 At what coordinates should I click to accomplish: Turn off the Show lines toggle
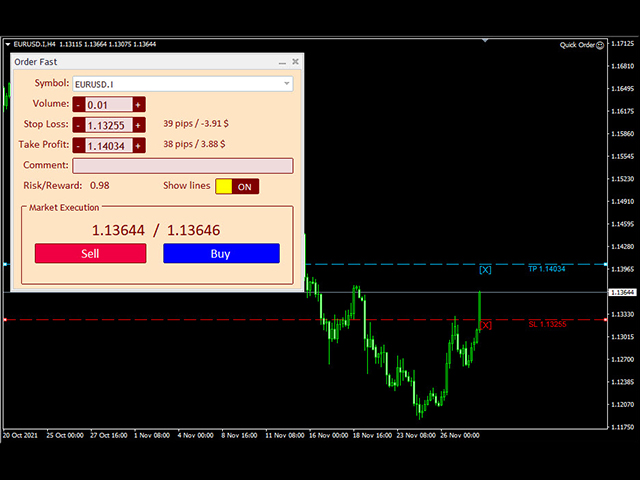pos(237,186)
